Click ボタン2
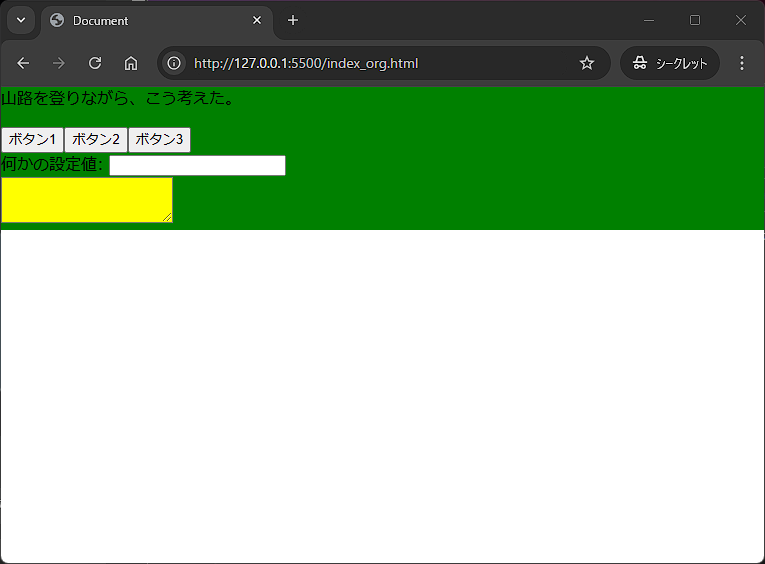Image resolution: width=765 pixels, height=564 pixels. [96, 140]
